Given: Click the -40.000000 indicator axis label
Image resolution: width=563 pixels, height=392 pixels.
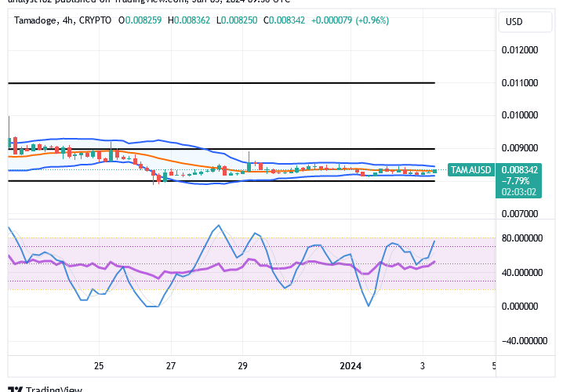Looking at the screenshot, I should click(525, 341).
